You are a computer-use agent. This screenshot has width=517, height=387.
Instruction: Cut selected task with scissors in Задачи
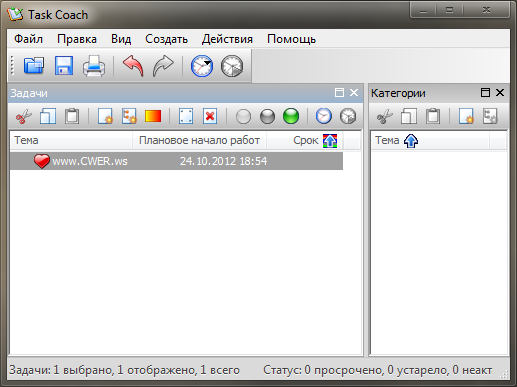tap(23, 116)
